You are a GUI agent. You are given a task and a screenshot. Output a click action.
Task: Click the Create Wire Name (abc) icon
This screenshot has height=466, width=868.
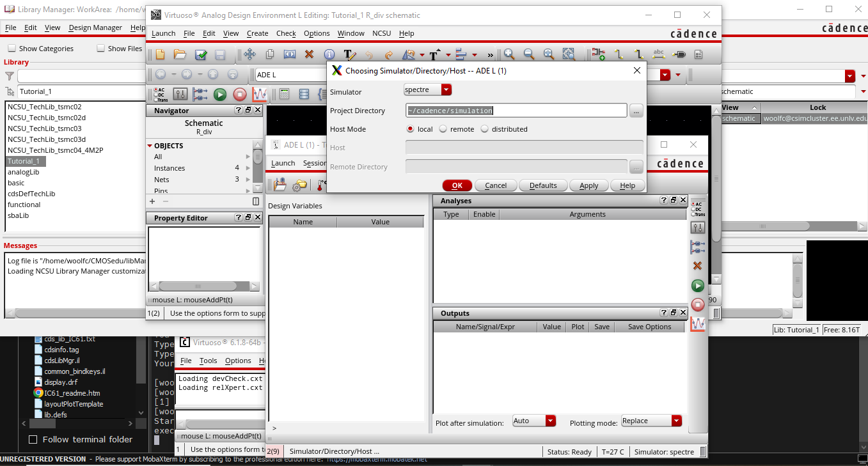(659, 55)
